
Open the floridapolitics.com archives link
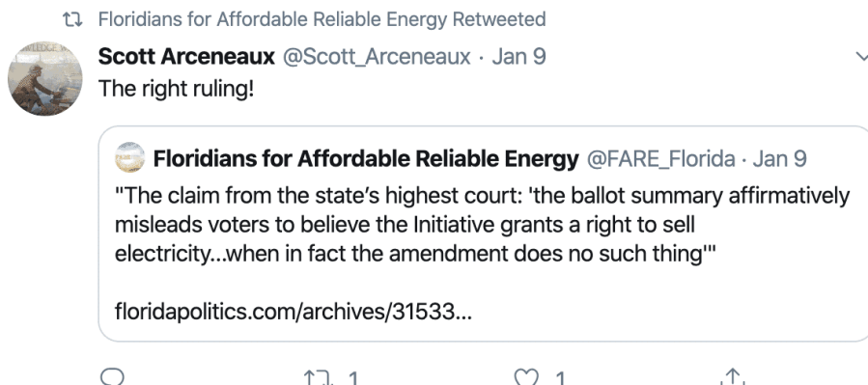point(294,313)
